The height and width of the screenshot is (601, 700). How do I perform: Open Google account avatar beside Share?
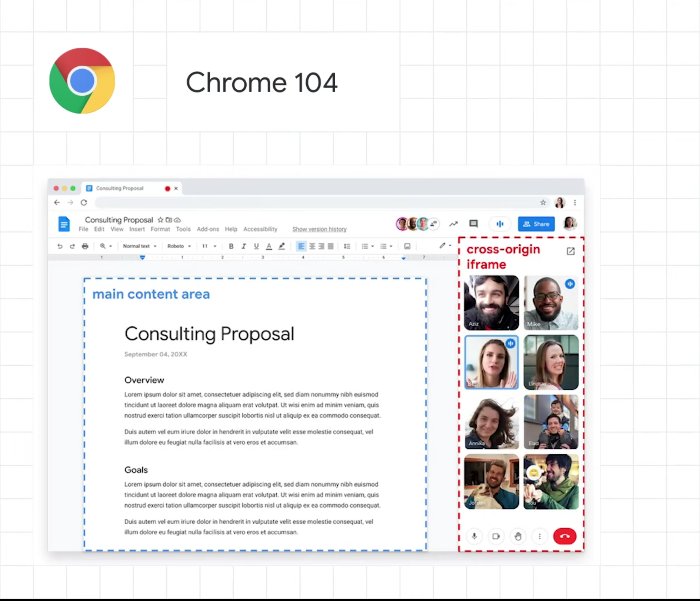click(570, 224)
